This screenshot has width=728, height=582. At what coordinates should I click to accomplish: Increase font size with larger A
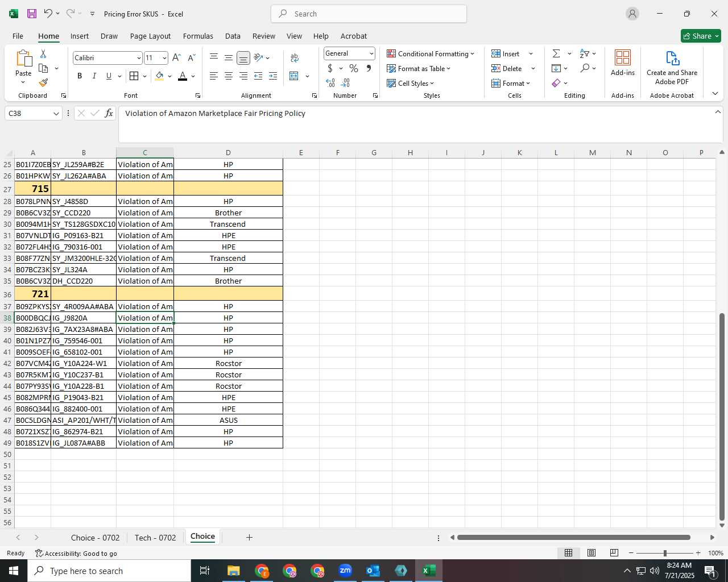click(176, 57)
